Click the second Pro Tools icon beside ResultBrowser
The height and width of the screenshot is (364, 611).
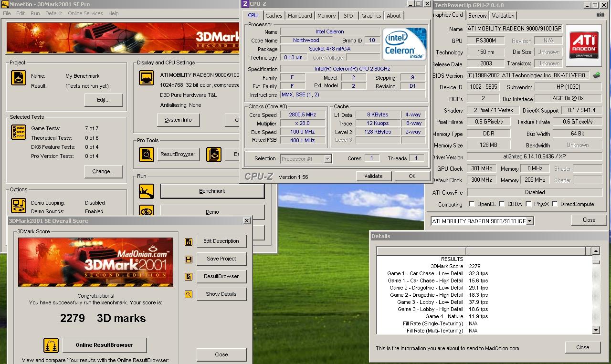coord(214,155)
